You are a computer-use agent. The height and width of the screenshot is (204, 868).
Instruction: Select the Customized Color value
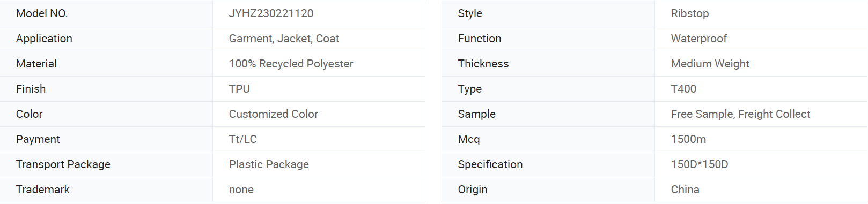(x=273, y=114)
